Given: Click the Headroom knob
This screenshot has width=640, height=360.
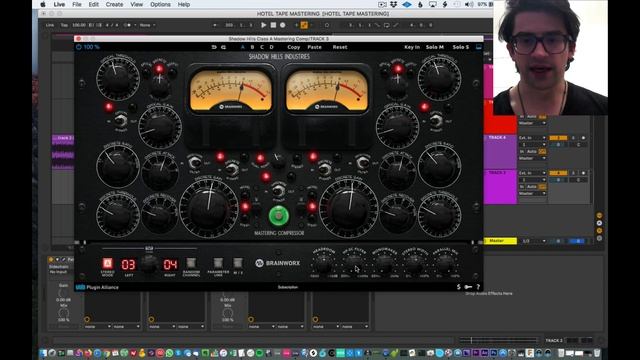Looking at the screenshot, I should (x=323, y=264).
